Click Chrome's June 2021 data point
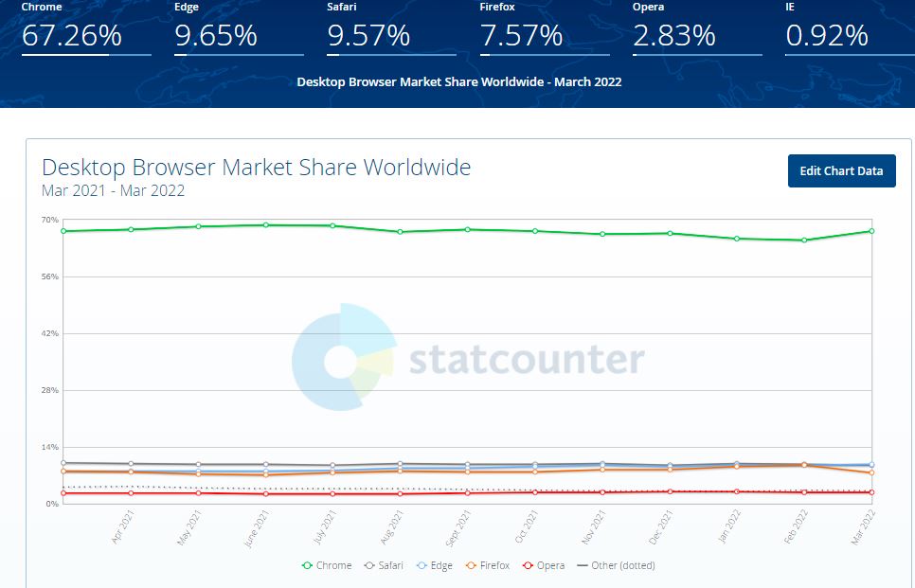The height and width of the screenshot is (588, 915). [265, 225]
